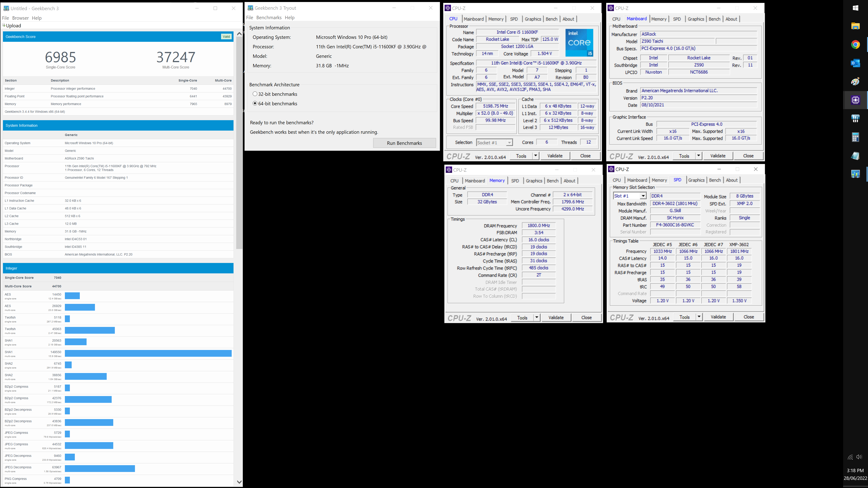Expand Tools dropdown arrow in the CPU tab's CPU-Z window

point(535,156)
